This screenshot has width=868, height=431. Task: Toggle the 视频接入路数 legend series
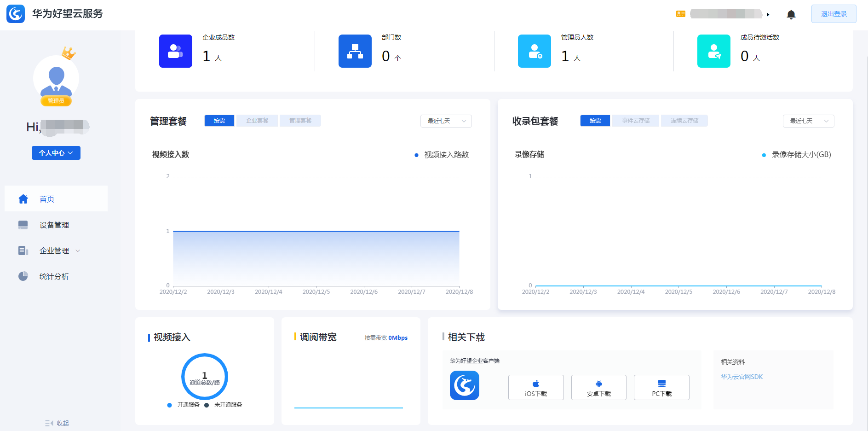(x=442, y=155)
